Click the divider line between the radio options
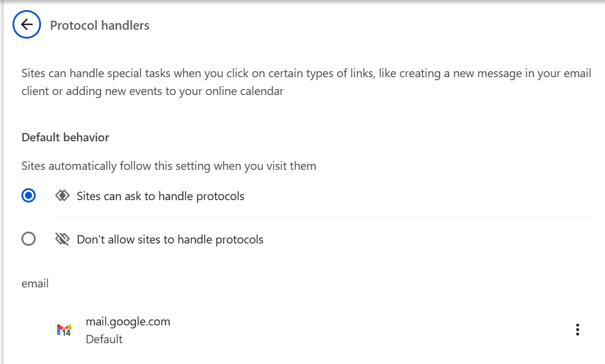605x364 pixels. click(322, 217)
